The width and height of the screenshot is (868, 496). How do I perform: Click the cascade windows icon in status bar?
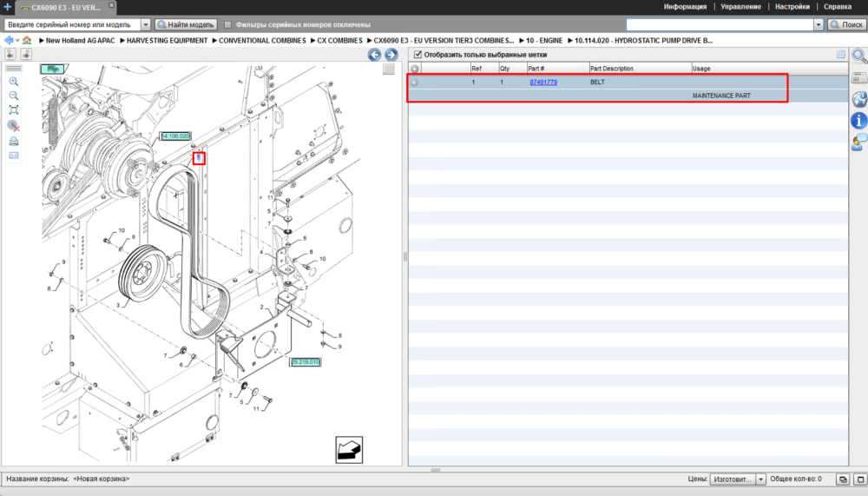pos(843,479)
